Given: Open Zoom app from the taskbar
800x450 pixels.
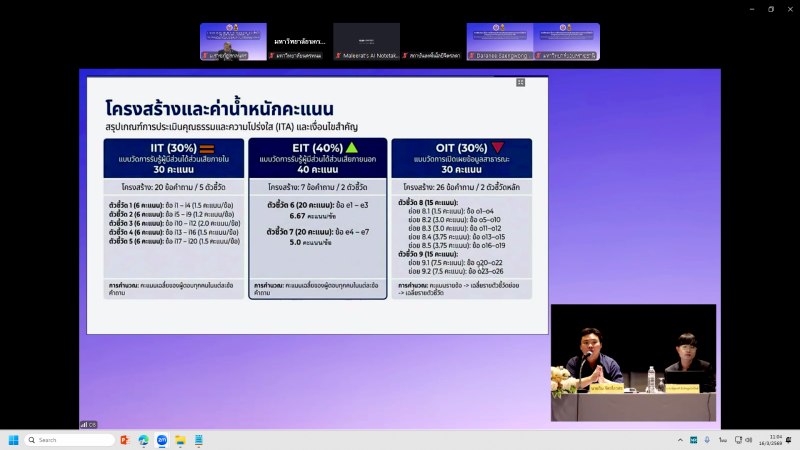Looking at the screenshot, I should [162, 440].
